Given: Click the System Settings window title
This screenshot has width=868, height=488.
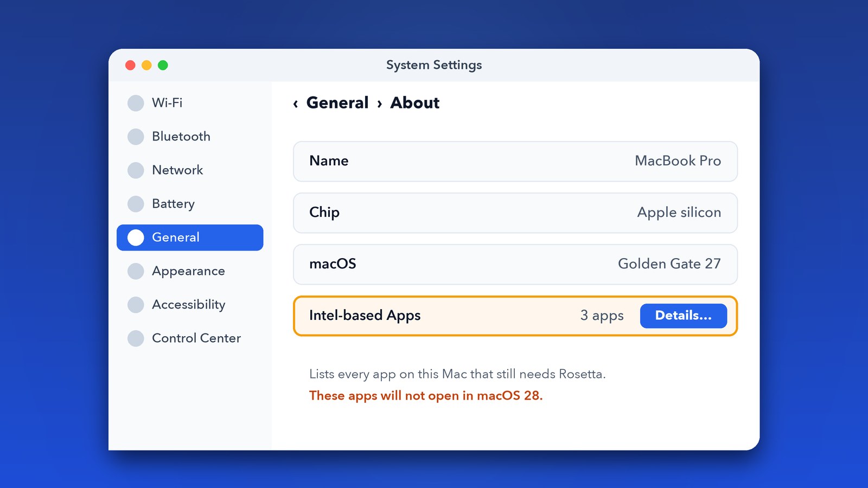Looking at the screenshot, I should click(434, 65).
